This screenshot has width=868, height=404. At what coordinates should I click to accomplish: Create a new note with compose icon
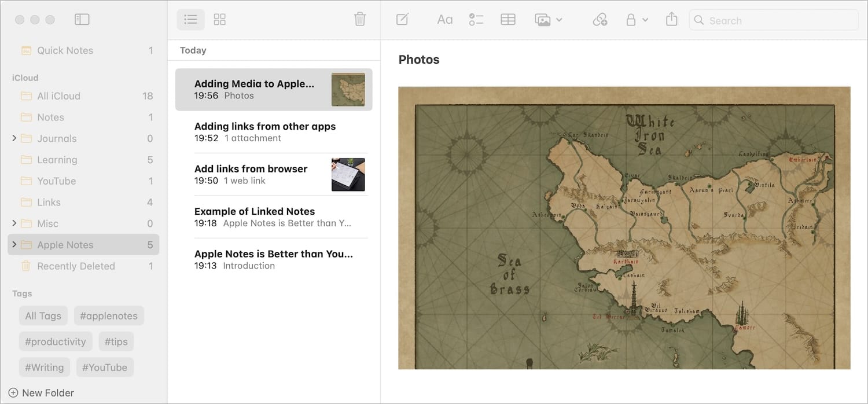tap(402, 20)
